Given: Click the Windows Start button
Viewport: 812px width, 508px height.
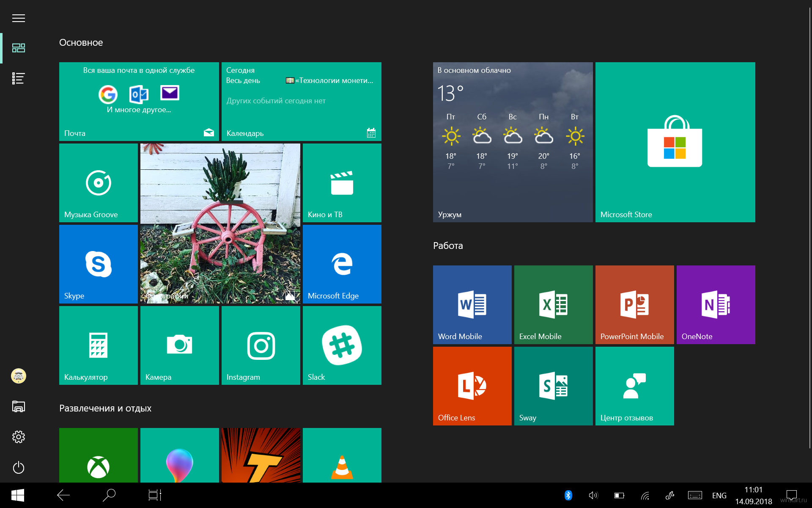Looking at the screenshot, I should (18, 495).
